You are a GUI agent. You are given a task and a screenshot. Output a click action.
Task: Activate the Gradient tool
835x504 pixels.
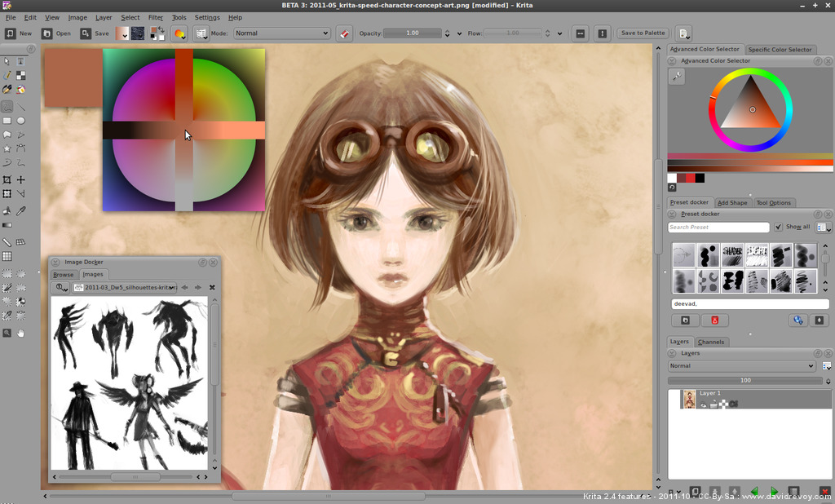[x=7, y=226]
